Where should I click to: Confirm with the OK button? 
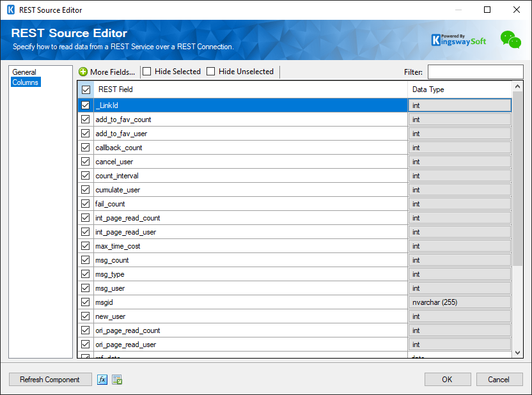click(x=447, y=380)
